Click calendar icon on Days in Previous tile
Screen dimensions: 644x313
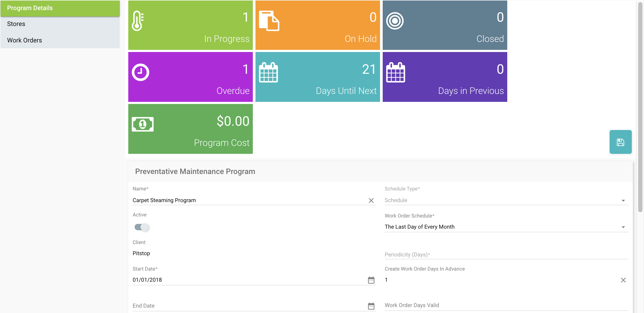396,72
